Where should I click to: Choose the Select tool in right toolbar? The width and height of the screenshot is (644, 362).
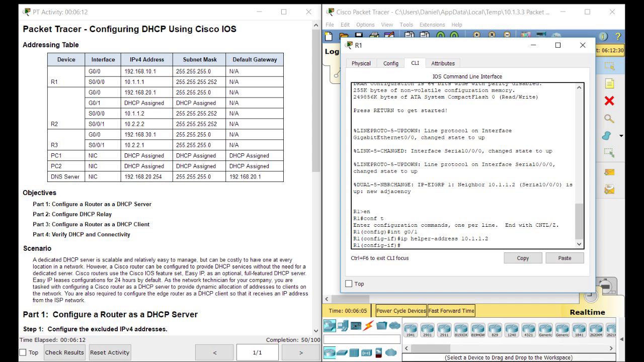click(609, 66)
